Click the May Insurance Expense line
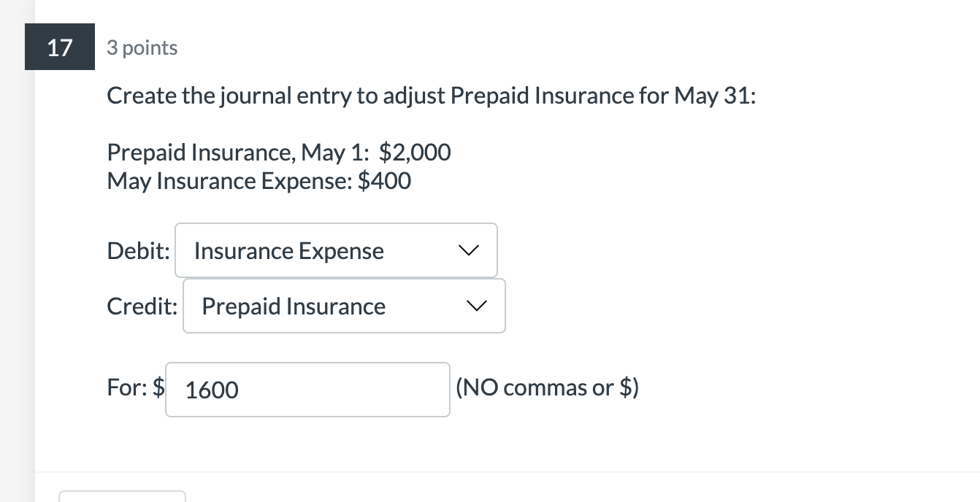 click(259, 180)
